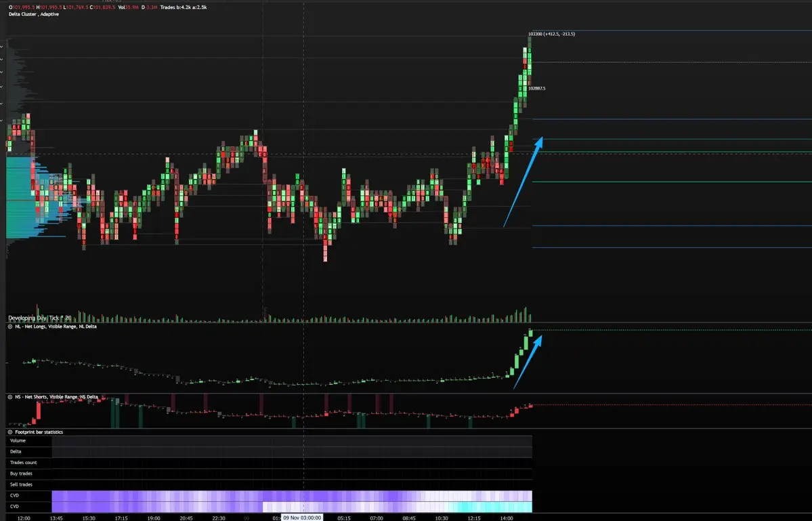Click the 07:00 time axis label

[x=377, y=518]
